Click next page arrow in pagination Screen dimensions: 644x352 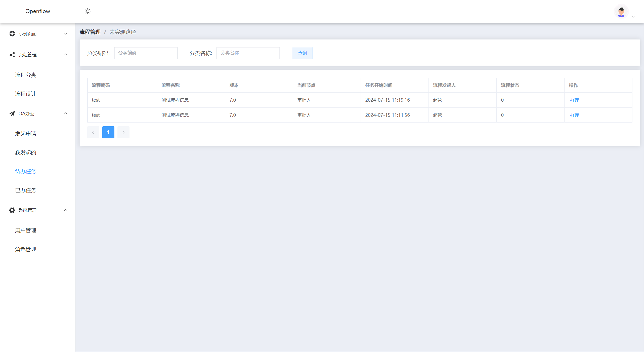click(x=123, y=132)
